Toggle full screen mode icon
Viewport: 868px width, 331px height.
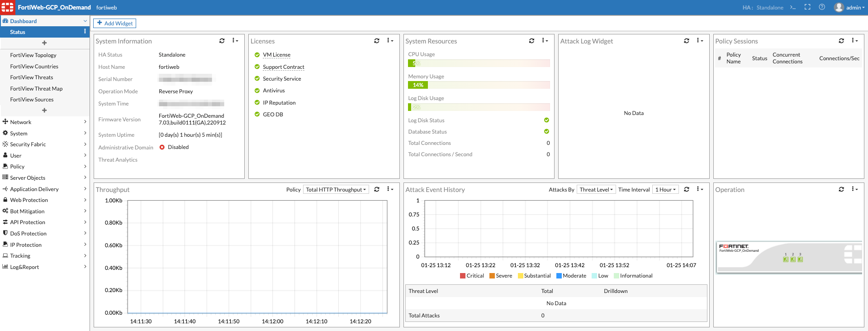click(x=807, y=7)
